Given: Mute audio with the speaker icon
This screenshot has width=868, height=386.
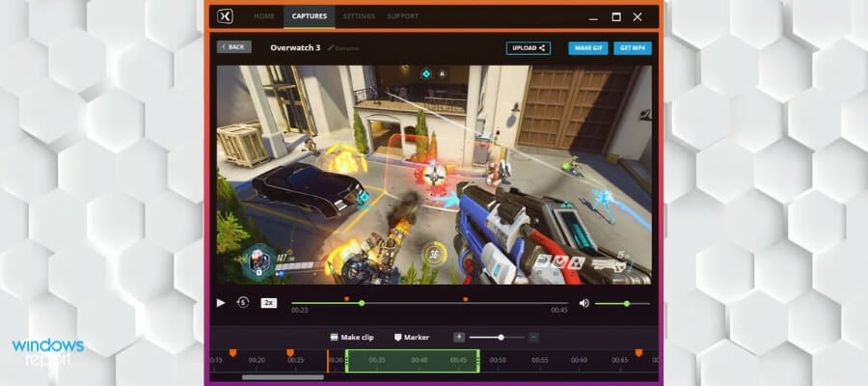Looking at the screenshot, I should point(584,303).
